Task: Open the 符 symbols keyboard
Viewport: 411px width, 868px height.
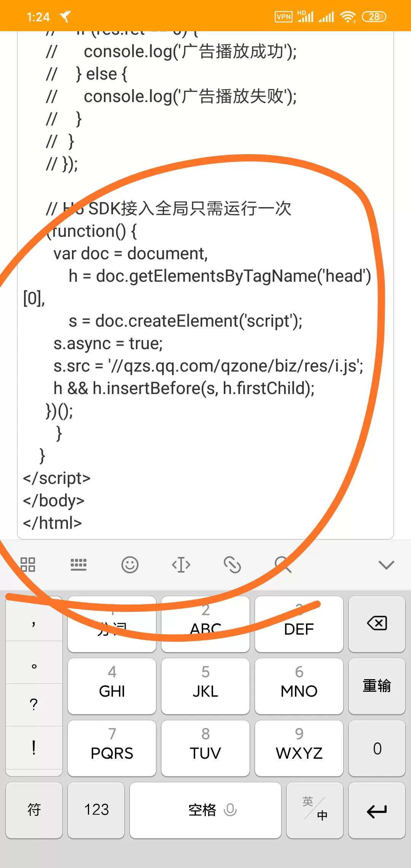Action: point(34,810)
